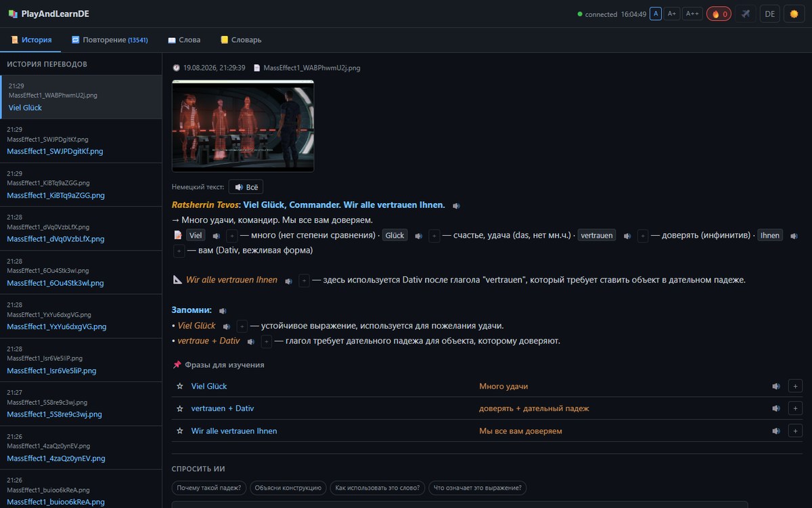Open the fire streak counter
812x508 pixels.
click(x=719, y=14)
